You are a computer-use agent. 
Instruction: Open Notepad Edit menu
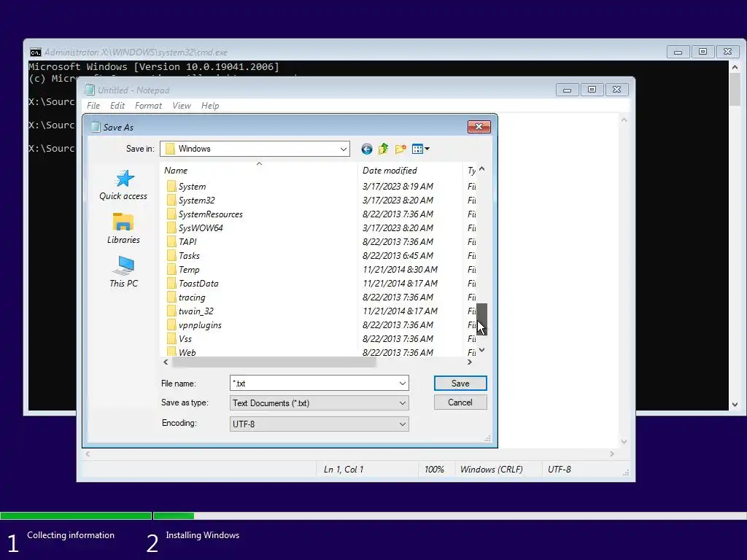click(x=117, y=106)
